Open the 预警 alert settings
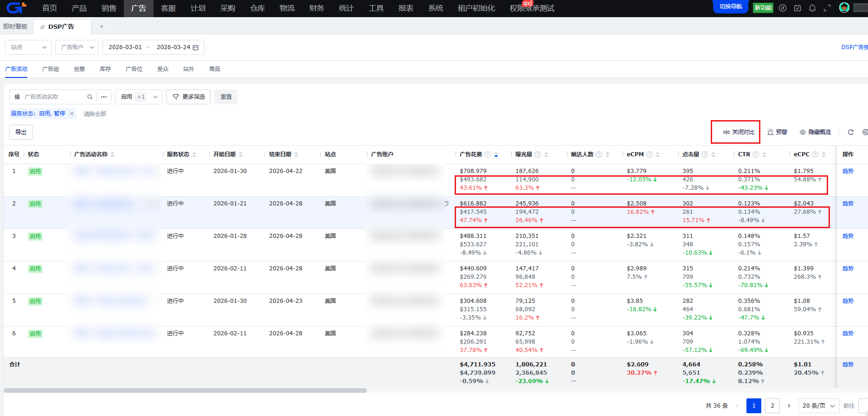 pyautogui.click(x=777, y=132)
